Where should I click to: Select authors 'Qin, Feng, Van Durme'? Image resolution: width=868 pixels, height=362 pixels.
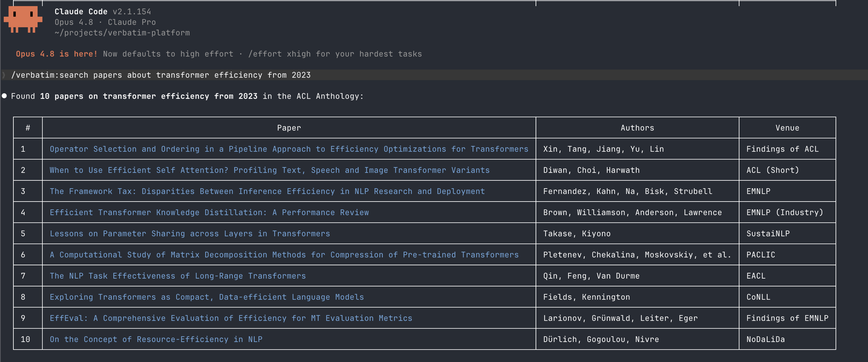[591, 276]
